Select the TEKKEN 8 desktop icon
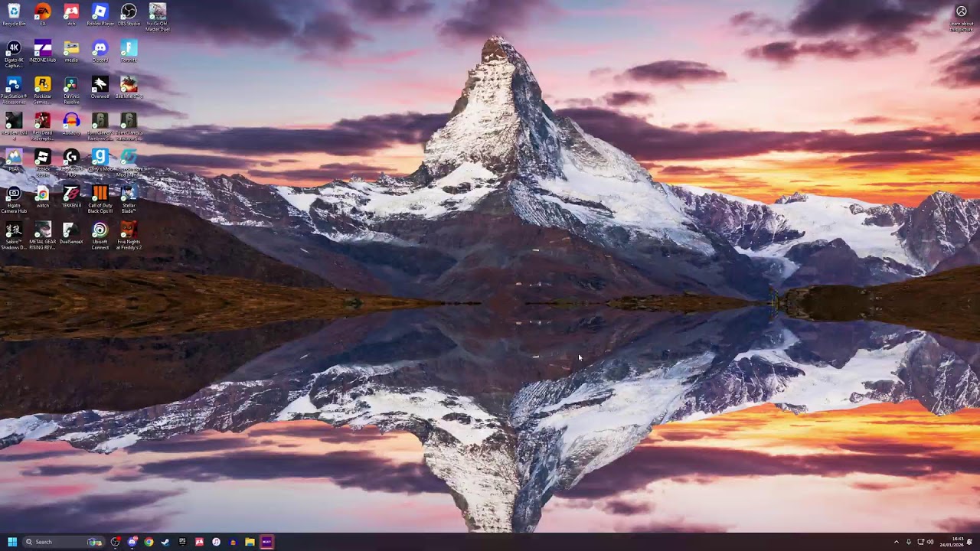This screenshot has width=980, height=551. tap(71, 197)
